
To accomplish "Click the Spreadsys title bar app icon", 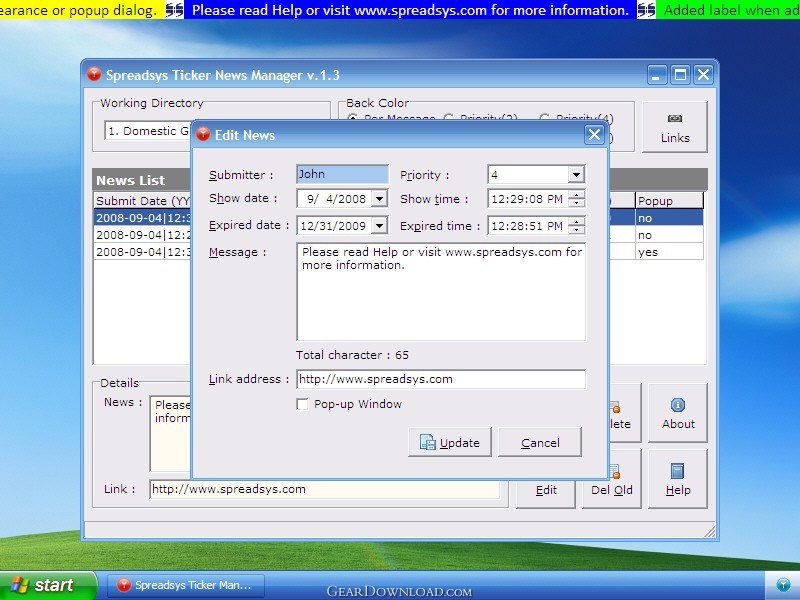I will point(94,74).
